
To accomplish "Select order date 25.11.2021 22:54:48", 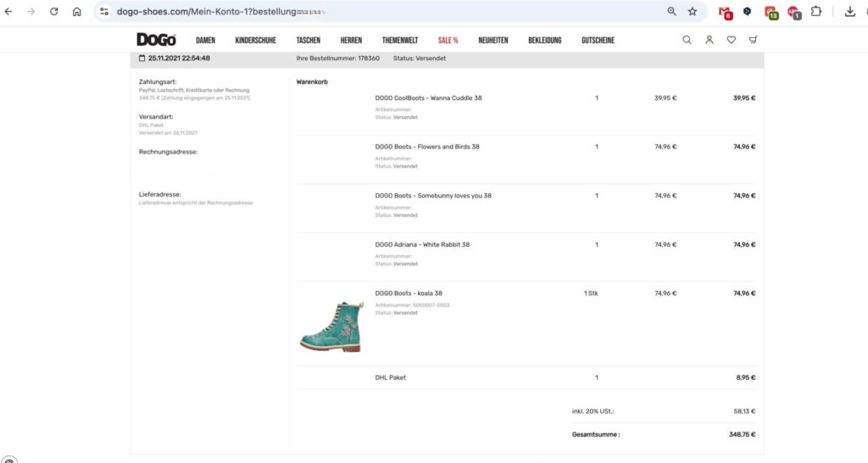I will (179, 59).
